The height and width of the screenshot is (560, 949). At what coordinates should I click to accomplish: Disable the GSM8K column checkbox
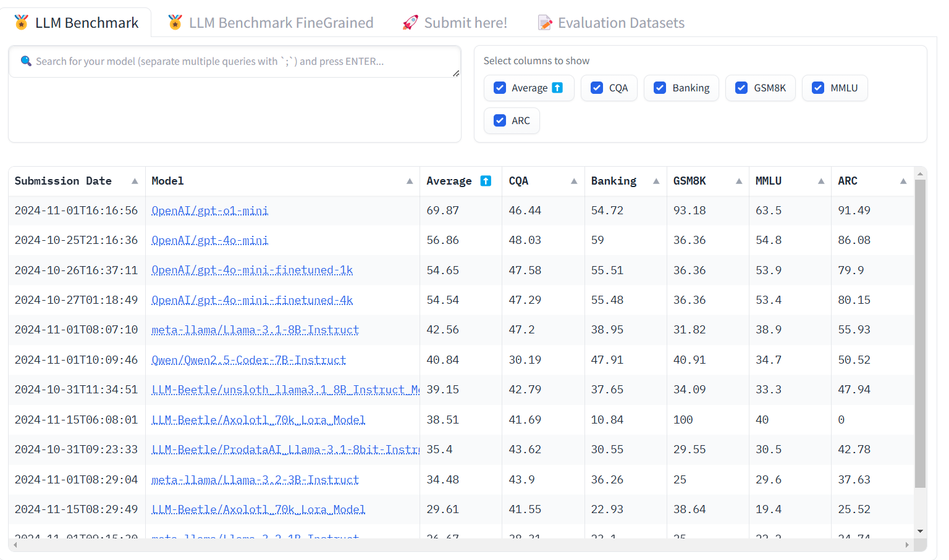coord(741,88)
